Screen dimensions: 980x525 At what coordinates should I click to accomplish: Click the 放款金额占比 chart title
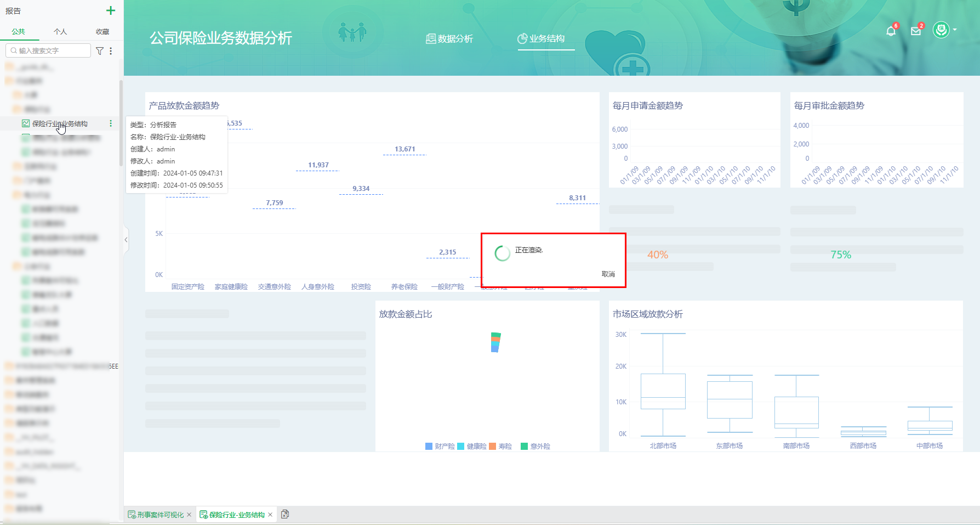(406, 314)
